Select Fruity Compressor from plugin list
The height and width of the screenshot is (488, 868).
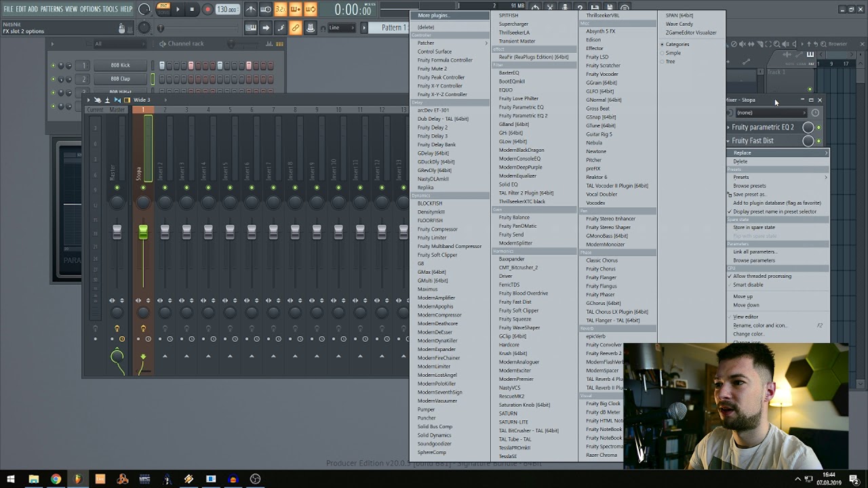coord(437,229)
